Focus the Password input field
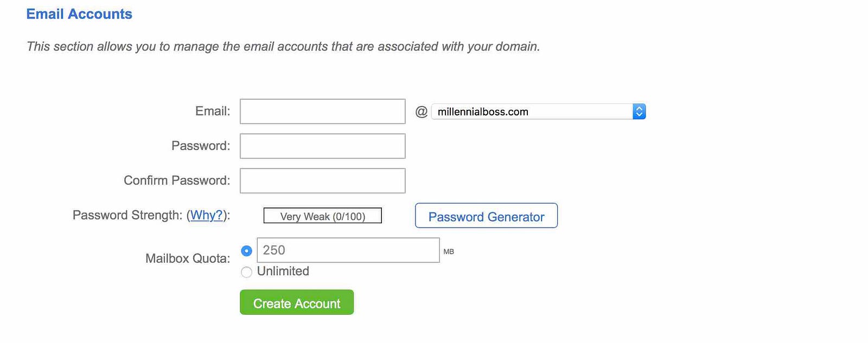The height and width of the screenshot is (343, 868). tap(322, 146)
